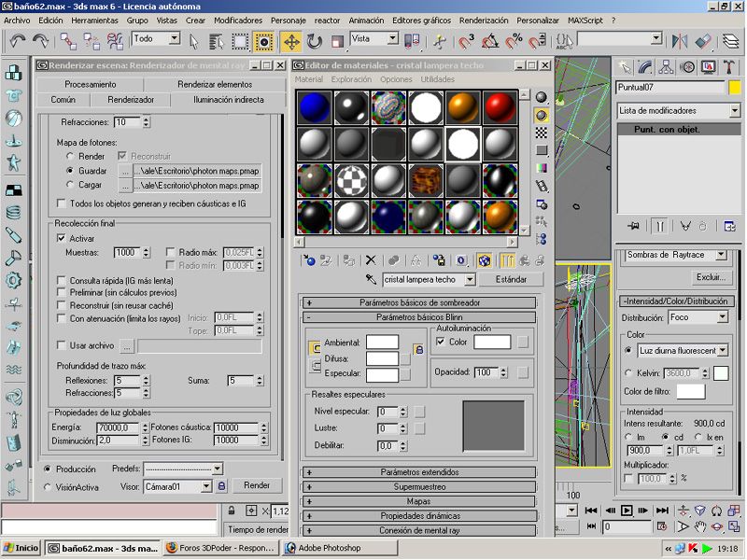Image resolution: width=747 pixels, height=560 pixels.
Task: Open the Utilities hammer panel tab
Action: [729, 67]
